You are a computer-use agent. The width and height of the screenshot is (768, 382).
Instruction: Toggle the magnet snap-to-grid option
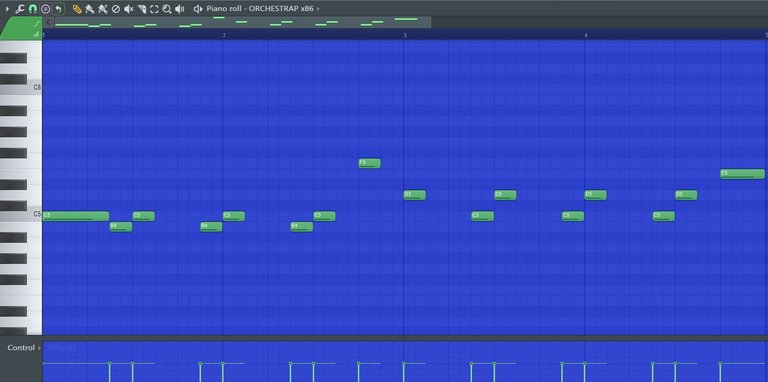33,9
